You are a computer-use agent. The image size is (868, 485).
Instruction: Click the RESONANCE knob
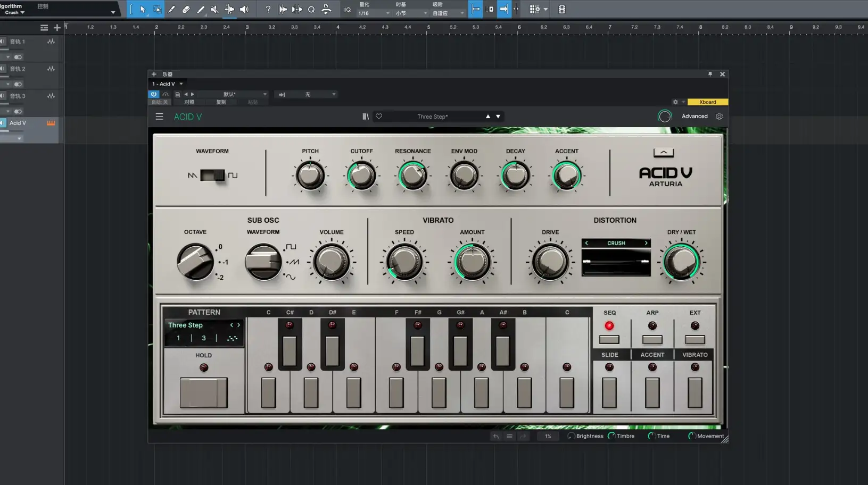pyautogui.click(x=412, y=176)
